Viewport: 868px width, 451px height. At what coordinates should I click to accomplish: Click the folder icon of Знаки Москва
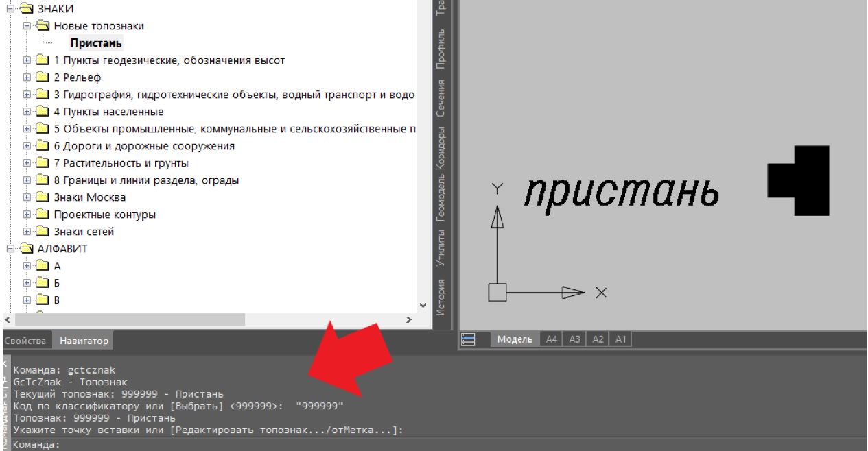tap(42, 197)
